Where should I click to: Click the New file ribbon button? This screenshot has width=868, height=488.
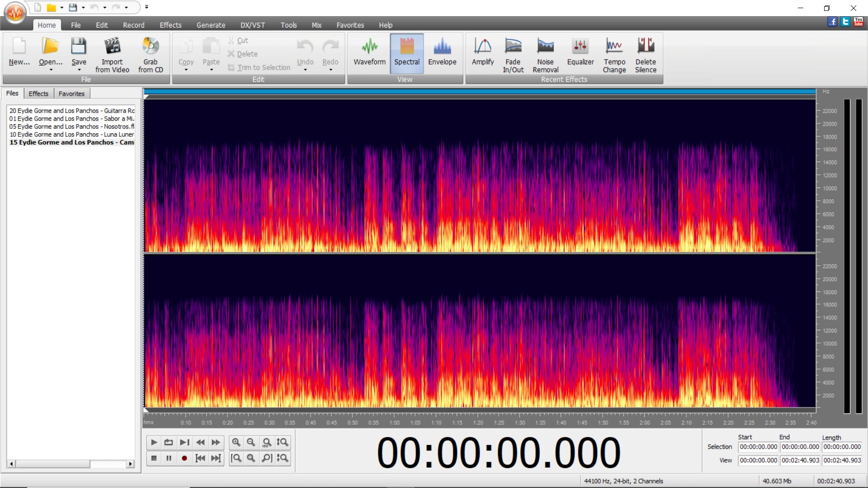click(19, 53)
